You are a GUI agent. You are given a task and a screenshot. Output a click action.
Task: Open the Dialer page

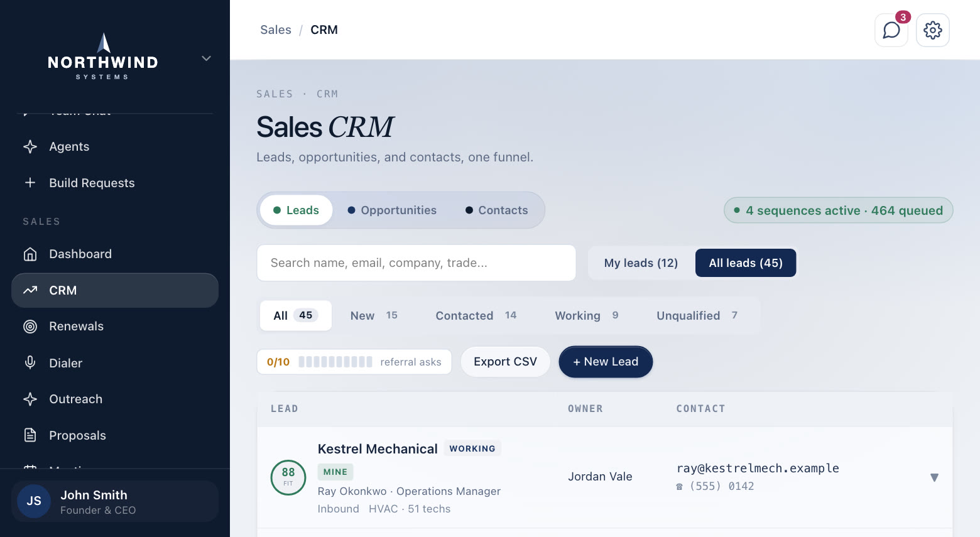click(115, 363)
